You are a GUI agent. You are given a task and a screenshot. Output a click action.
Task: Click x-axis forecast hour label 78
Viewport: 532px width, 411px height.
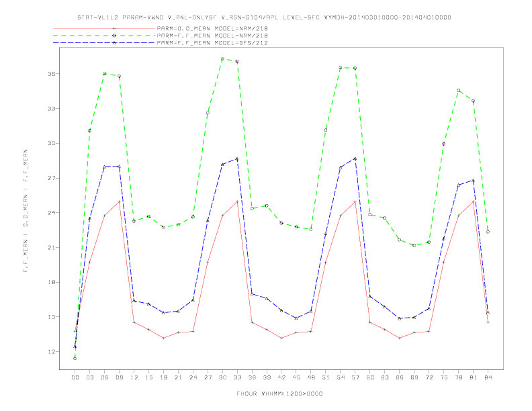(x=458, y=377)
